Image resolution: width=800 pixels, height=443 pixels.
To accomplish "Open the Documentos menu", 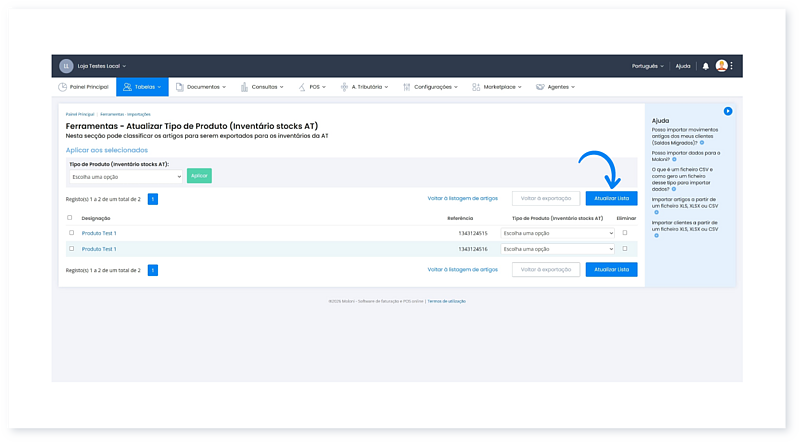I will coord(201,87).
